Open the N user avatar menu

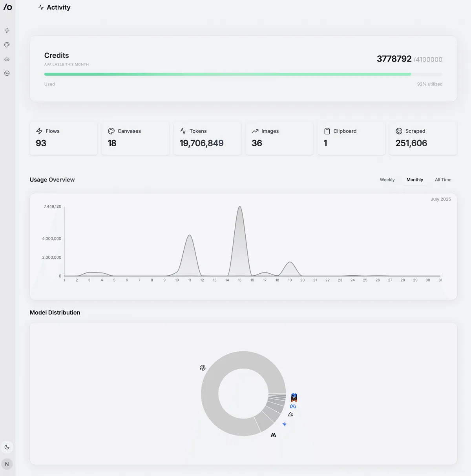(x=7, y=464)
